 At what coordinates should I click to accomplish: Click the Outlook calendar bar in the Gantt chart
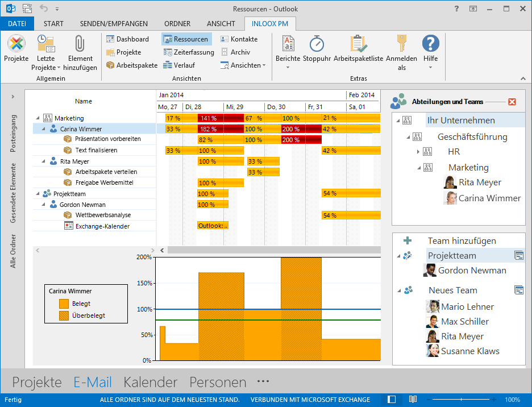point(213,226)
